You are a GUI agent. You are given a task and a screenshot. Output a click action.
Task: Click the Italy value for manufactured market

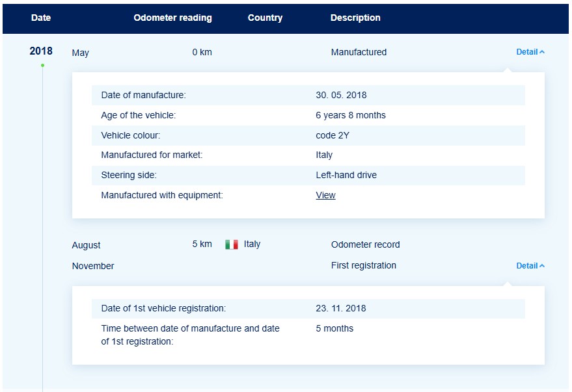pyautogui.click(x=324, y=155)
